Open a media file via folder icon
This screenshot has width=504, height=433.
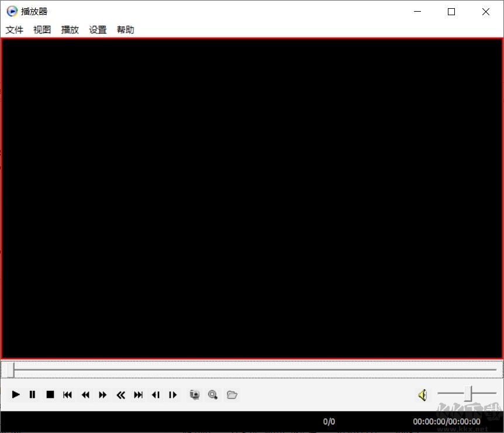(232, 394)
